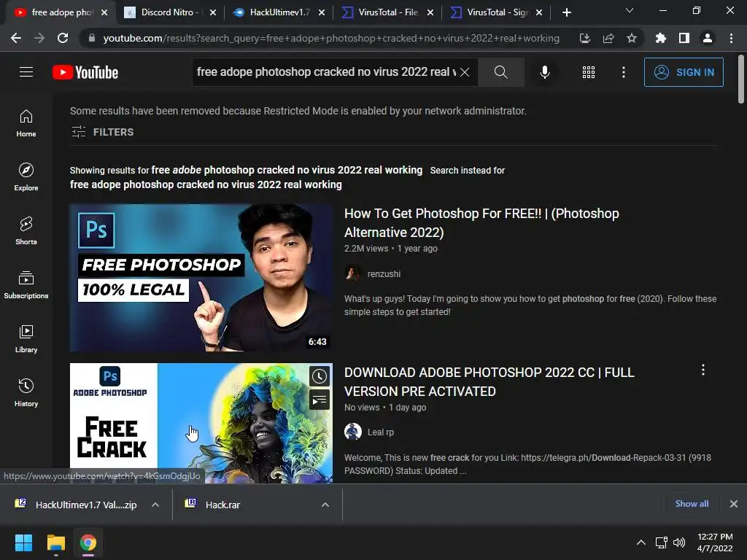Clear the search box with the X
The image size is (747, 560).
point(465,72)
